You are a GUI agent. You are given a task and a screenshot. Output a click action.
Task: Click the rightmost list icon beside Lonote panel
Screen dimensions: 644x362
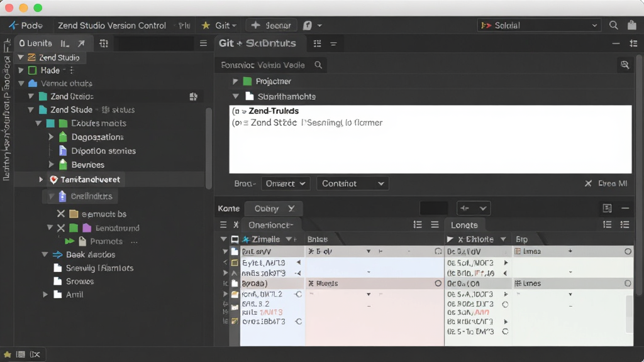(625, 224)
